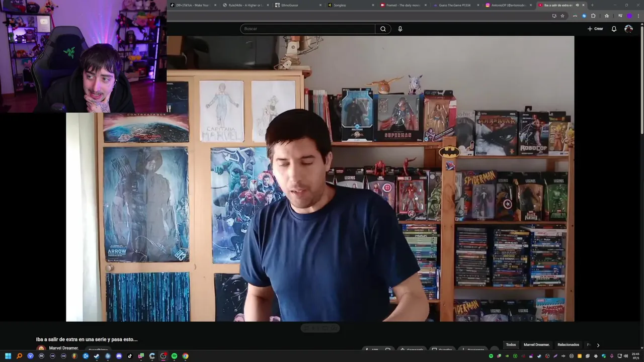Open OBS Studio from the taskbar
This screenshot has height=362, width=644.
163,356
